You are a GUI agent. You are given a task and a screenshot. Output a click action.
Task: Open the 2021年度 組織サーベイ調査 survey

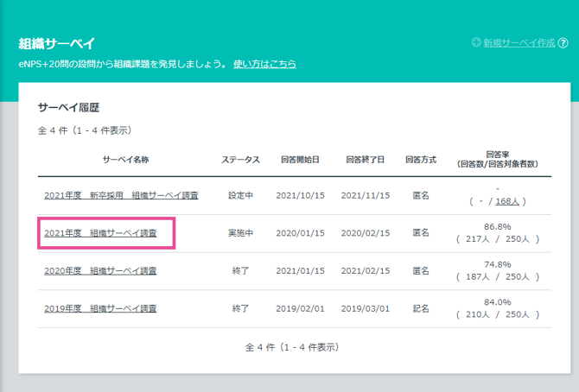[x=100, y=233]
